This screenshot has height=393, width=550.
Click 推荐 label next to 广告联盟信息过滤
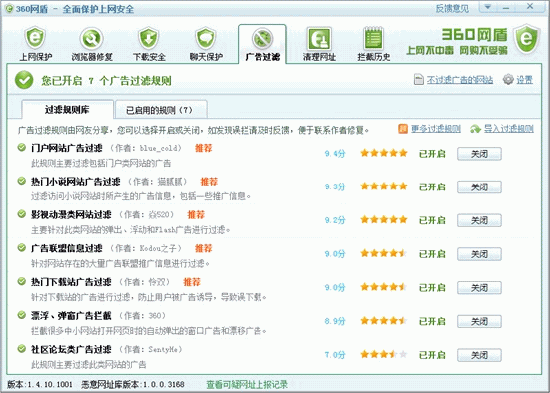[203, 248]
